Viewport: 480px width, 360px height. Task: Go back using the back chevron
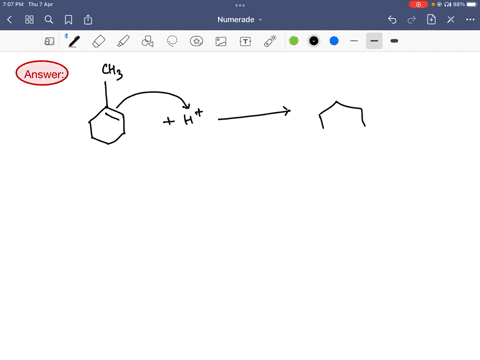point(9,20)
